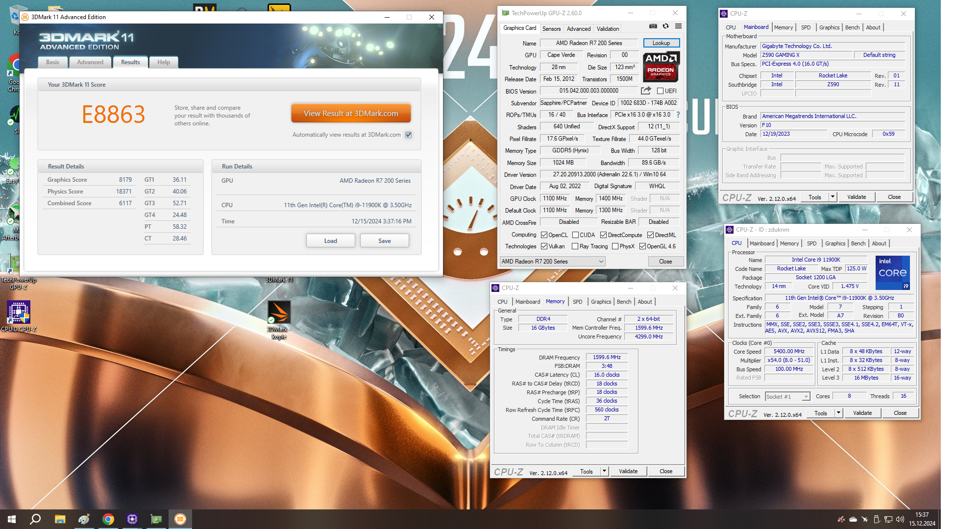Switch to the Basic tab in 3DMark 11
Image resolution: width=980 pixels, height=529 pixels.
[53, 62]
